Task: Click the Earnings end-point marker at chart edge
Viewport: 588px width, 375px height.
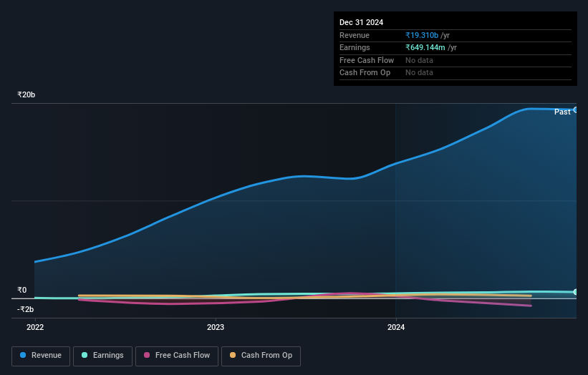Action: pyautogui.click(x=575, y=292)
